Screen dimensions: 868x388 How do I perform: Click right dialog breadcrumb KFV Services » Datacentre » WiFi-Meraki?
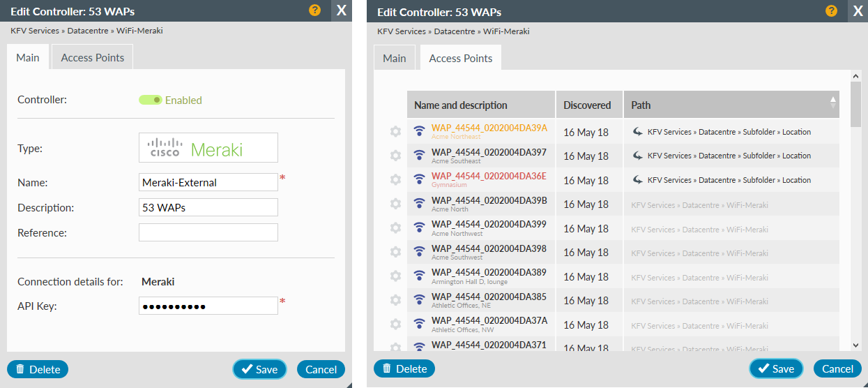(453, 31)
